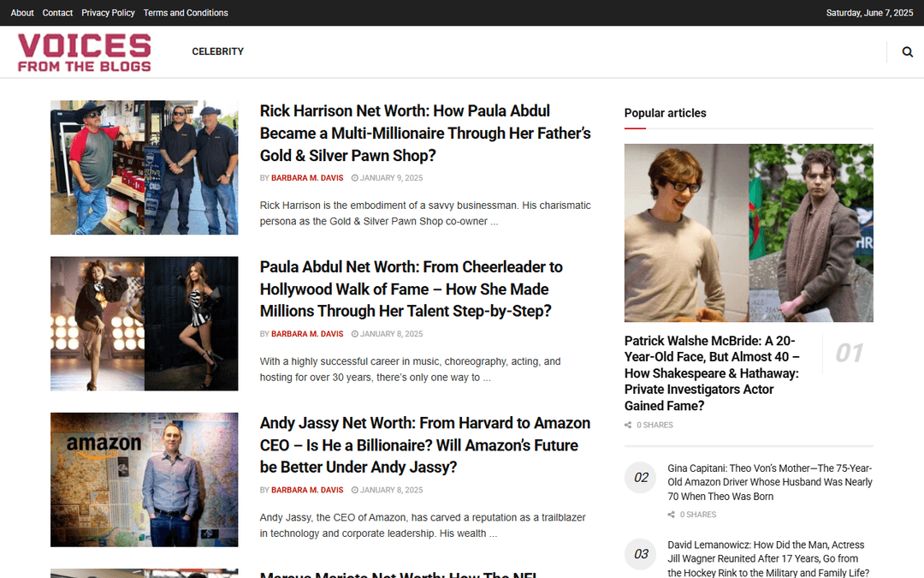Screen dimensions: 924x578
Task: Click the 02 rank badge
Action: pos(641,478)
